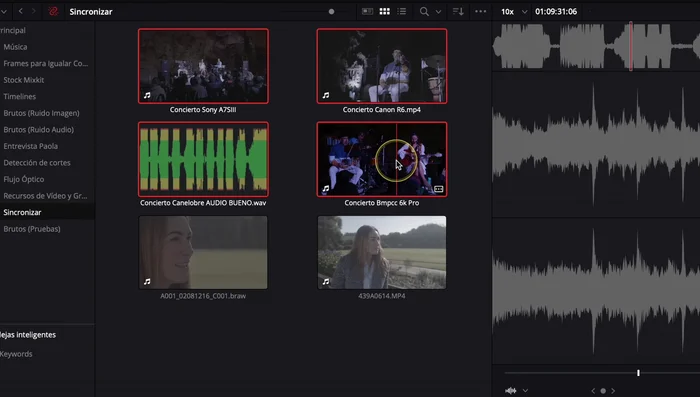This screenshot has width=700, height=397.
Task: Select Concierto Bmpcc 6k Pro clip thumbnail
Action: pos(382,159)
